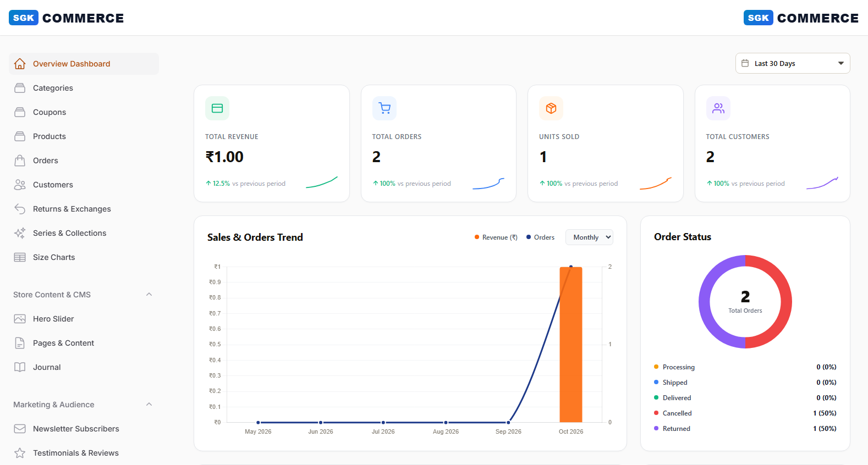Click the Pages & Content document icon
This screenshot has width=868, height=465.
pyautogui.click(x=20, y=343)
